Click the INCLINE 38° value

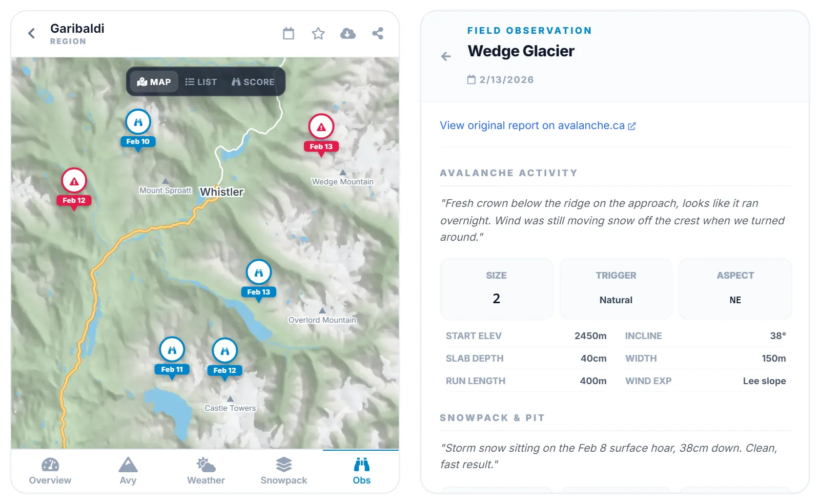pyautogui.click(x=778, y=336)
